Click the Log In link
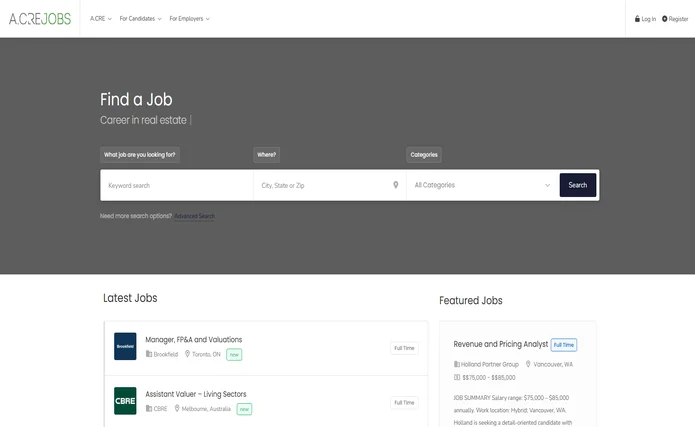 (x=645, y=19)
